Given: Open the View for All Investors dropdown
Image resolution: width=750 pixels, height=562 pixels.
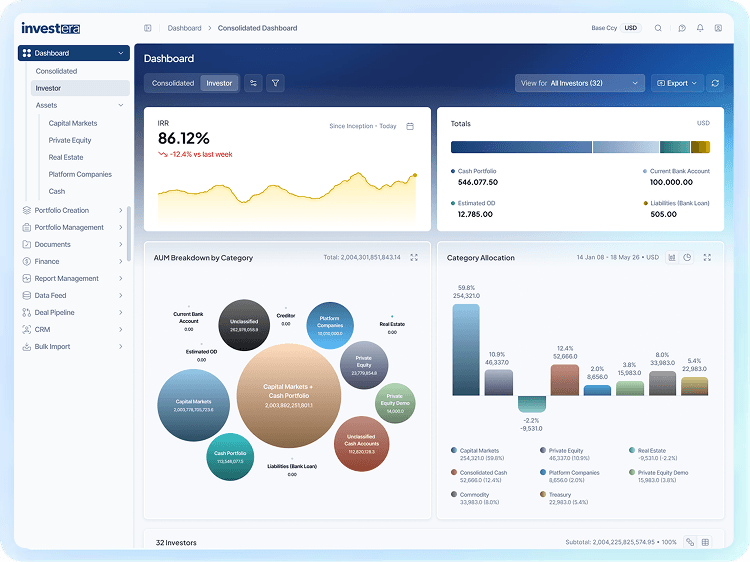Looking at the screenshot, I should coord(580,83).
